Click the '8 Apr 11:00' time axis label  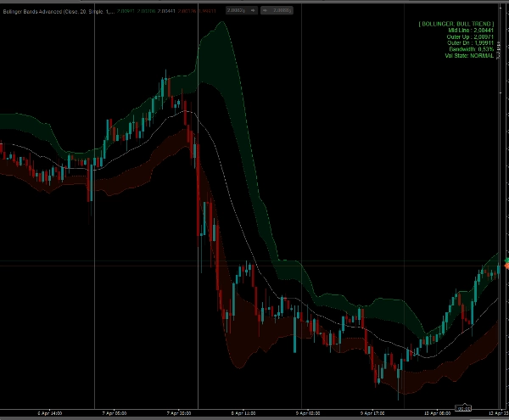coord(243,413)
